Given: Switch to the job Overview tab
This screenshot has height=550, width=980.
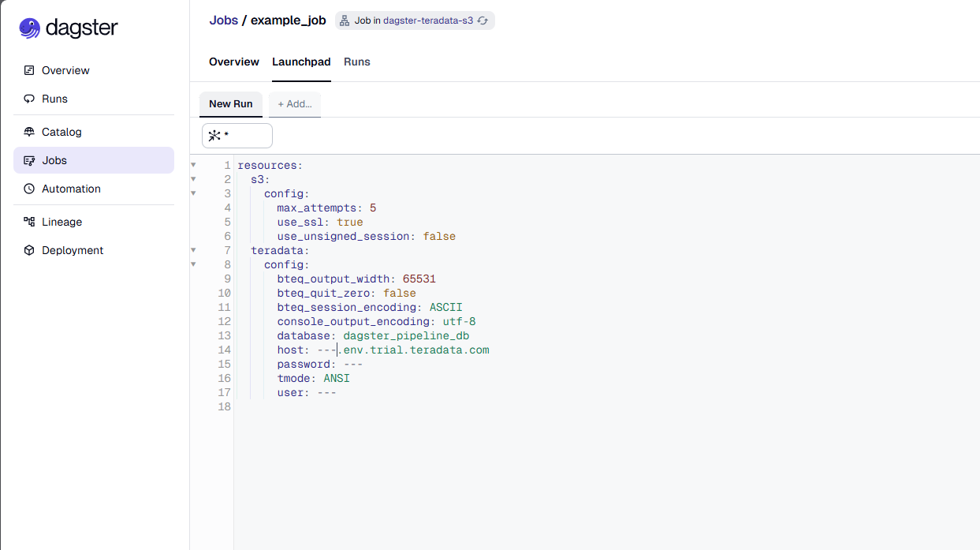Looking at the screenshot, I should click(x=234, y=62).
